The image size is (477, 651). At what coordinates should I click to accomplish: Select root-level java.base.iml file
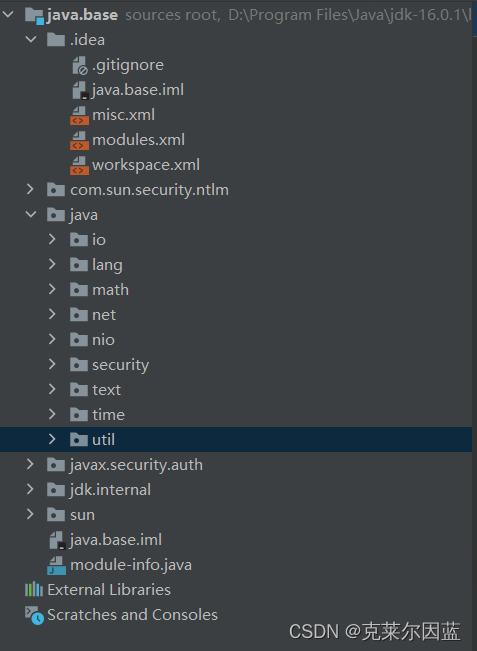(x=116, y=540)
